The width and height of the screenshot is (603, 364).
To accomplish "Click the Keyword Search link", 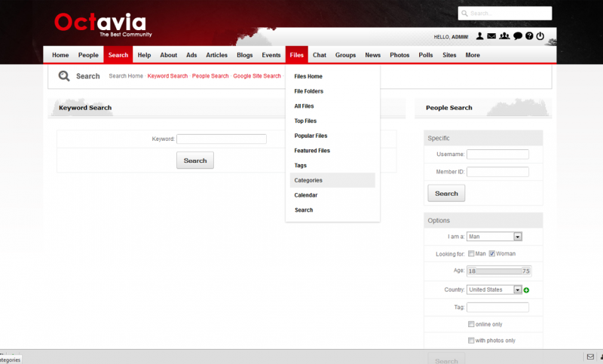I will point(167,76).
